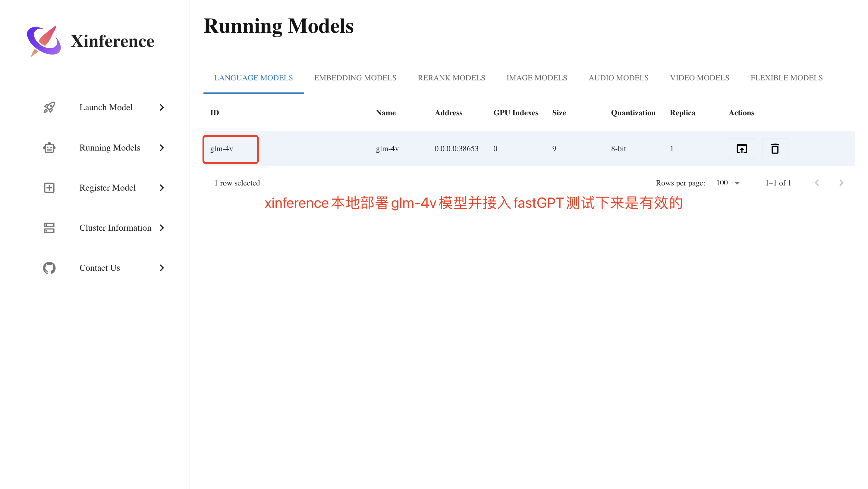This screenshot has width=868, height=489.
Task: Click the Size value 9
Action: pos(554,148)
